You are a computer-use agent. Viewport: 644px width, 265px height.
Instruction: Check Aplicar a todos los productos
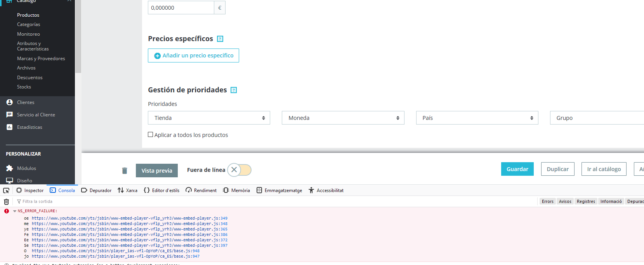pyautogui.click(x=151, y=135)
